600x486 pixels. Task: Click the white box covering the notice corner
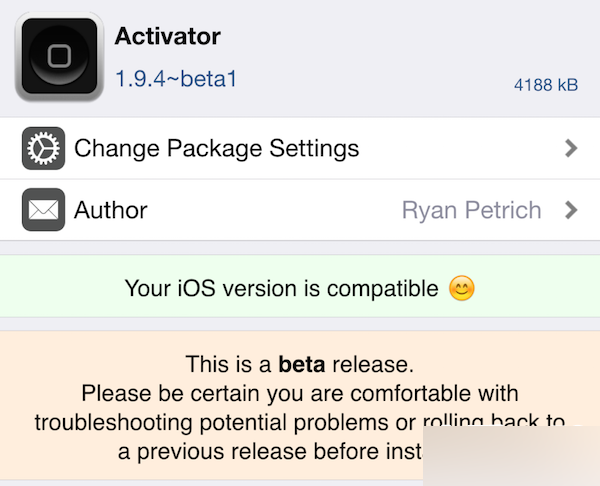[510, 458]
